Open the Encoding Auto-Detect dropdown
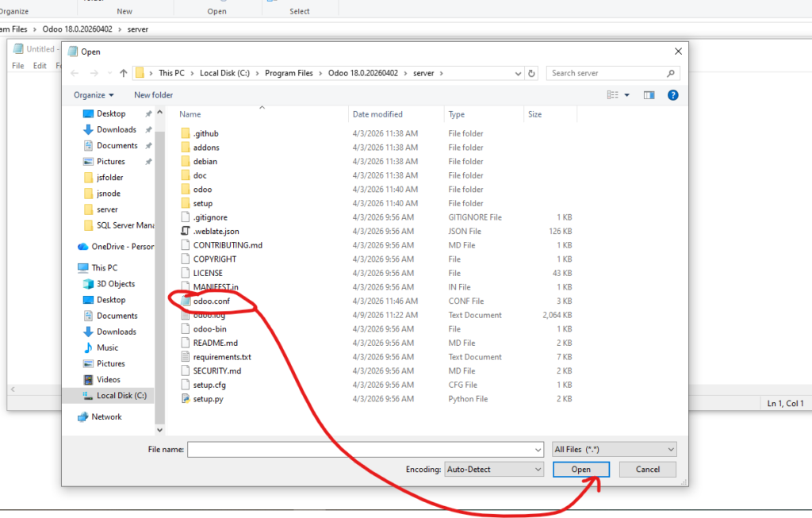 tap(494, 470)
